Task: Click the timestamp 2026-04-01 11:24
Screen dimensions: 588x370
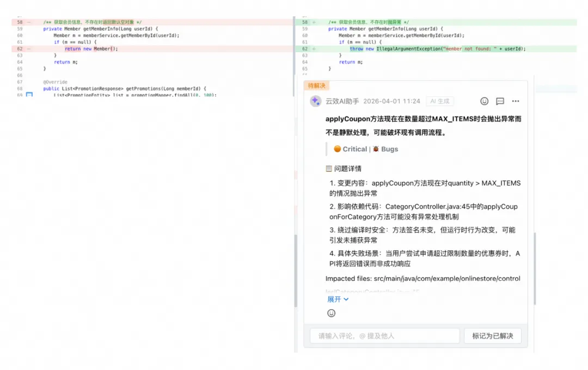Action: [x=391, y=101]
